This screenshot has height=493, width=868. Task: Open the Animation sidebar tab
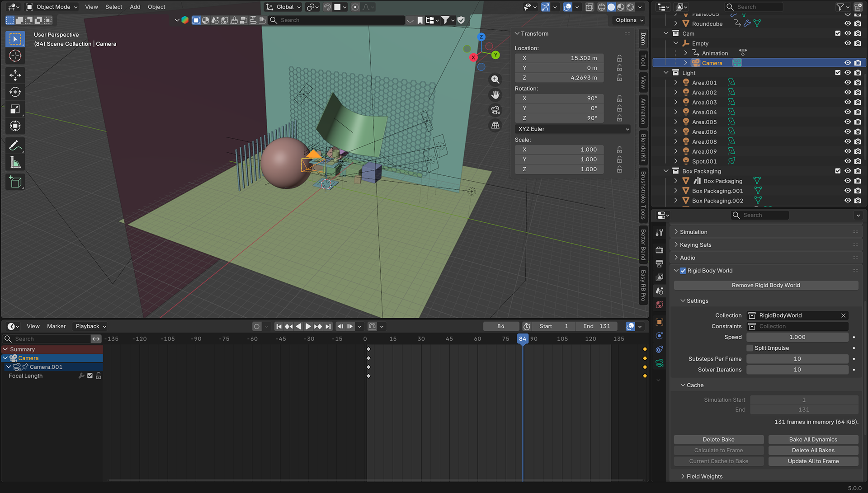click(643, 111)
